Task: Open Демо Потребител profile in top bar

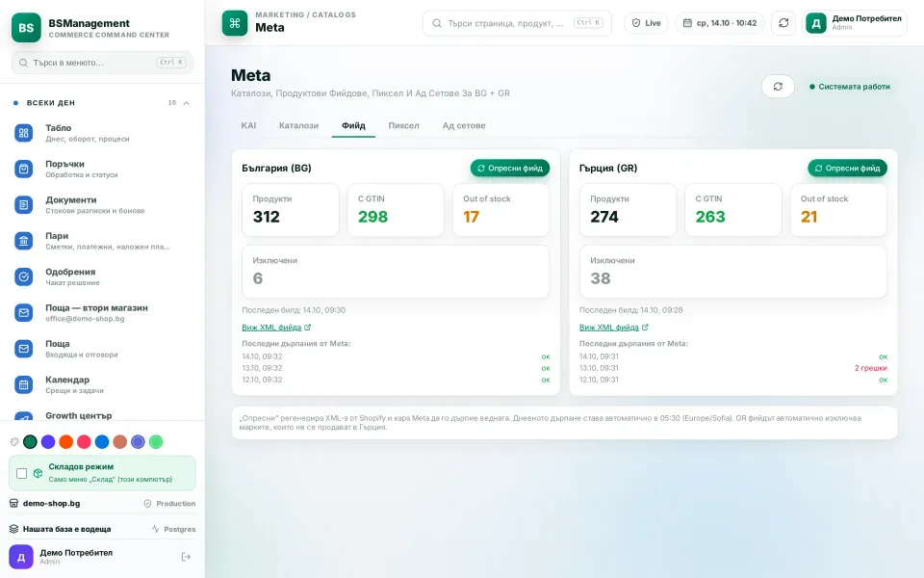Action: 855,23
